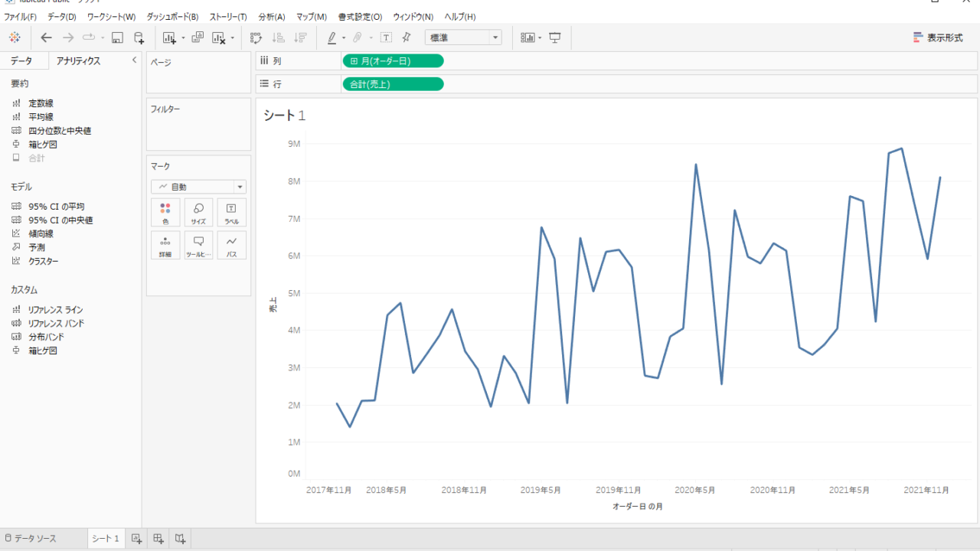980x551 pixels.
Task: Click the fix axes pin icon
Action: [407, 37]
